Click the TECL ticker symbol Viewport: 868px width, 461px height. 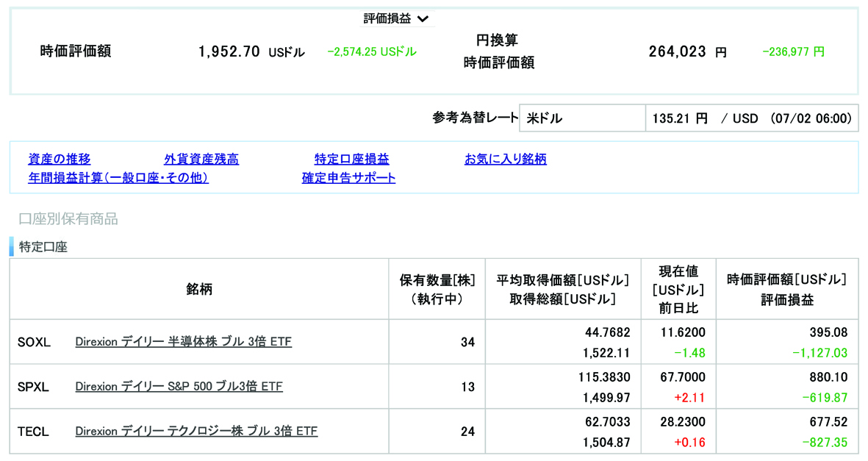(x=33, y=432)
